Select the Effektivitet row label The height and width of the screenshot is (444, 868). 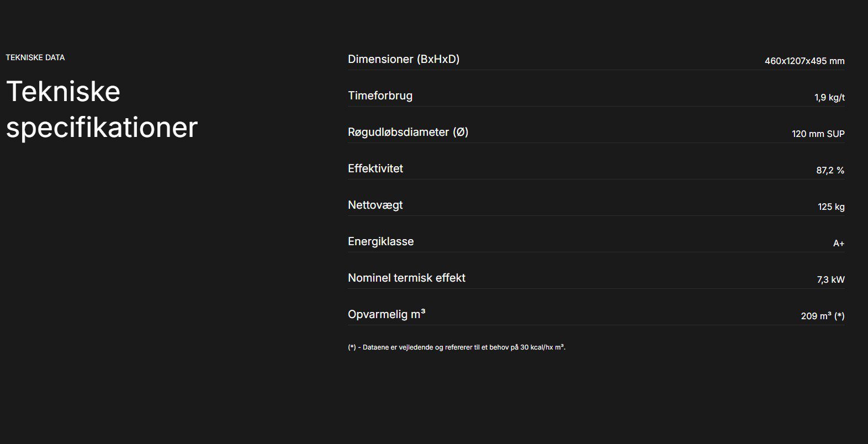(375, 168)
